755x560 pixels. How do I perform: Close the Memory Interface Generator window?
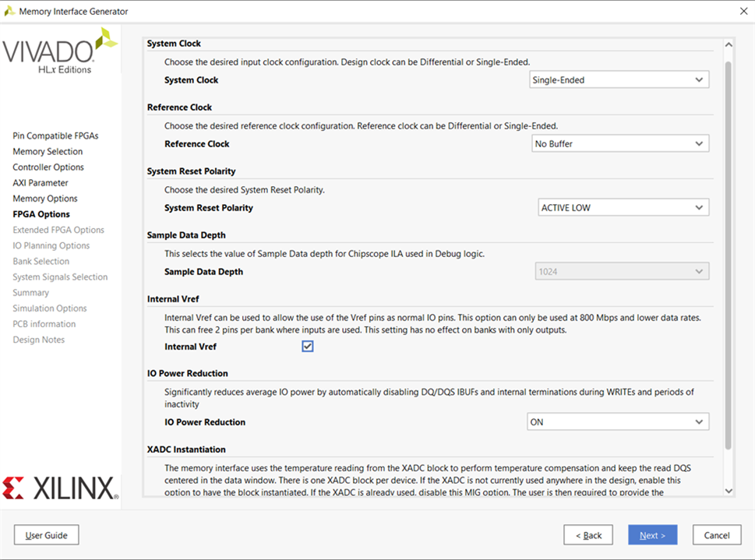742,11
